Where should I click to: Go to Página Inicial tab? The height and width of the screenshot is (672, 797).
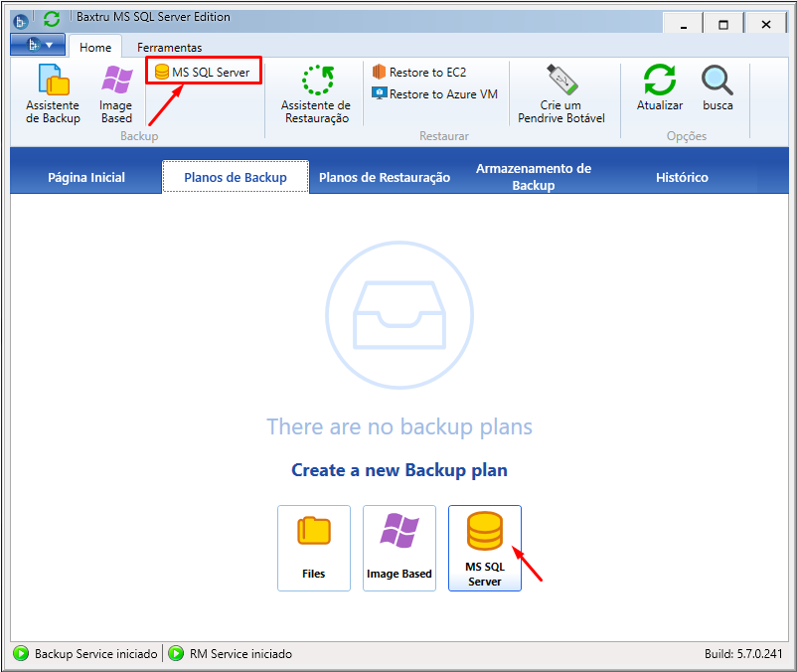click(86, 177)
